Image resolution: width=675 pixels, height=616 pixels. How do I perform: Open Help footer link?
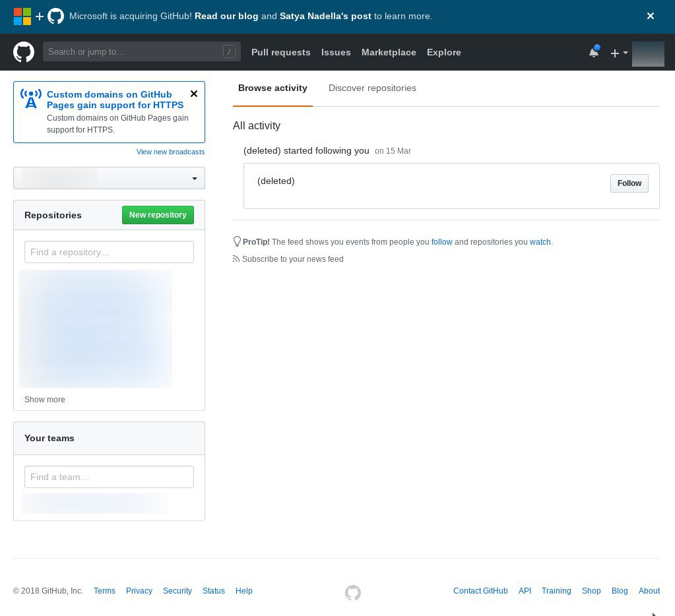pyautogui.click(x=243, y=591)
